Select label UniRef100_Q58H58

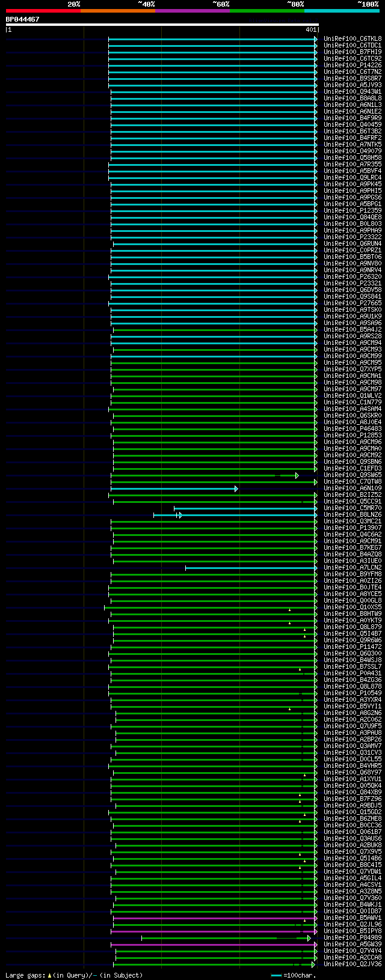353,157
